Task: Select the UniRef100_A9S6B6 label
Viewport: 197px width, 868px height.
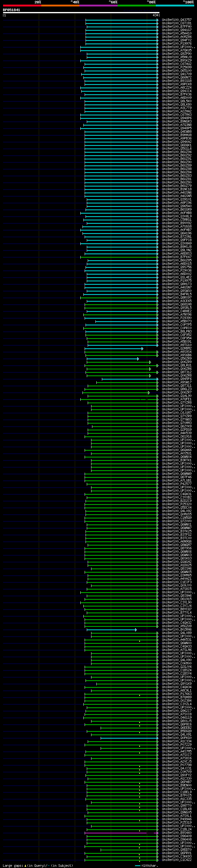Action: click(x=176, y=355)
